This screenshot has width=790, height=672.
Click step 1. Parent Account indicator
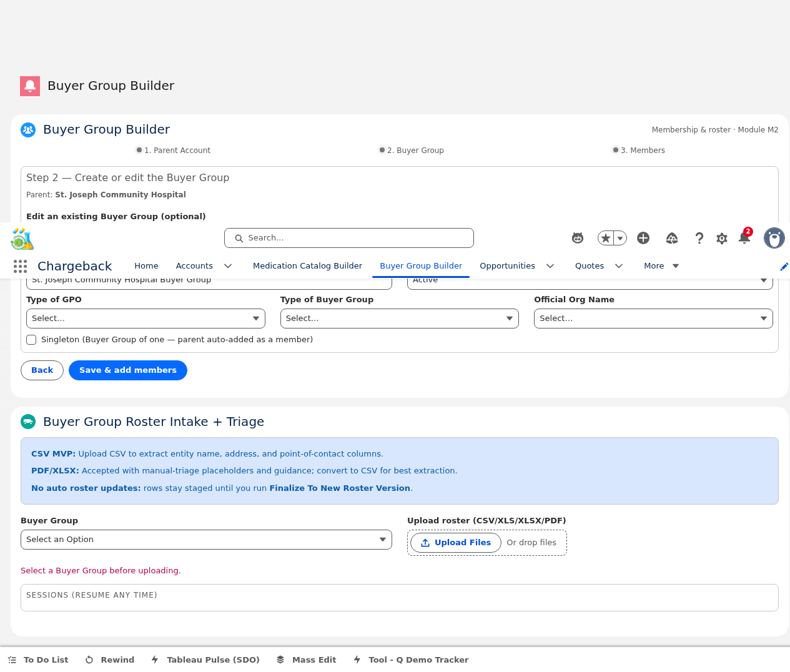[x=174, y=151]
